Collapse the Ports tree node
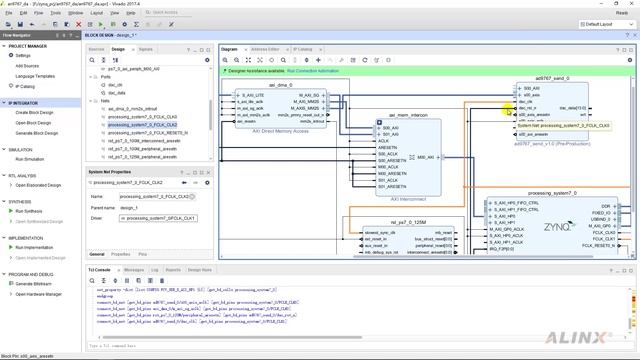Viewport: 640px width, 360px height. (x=91, y=77)
